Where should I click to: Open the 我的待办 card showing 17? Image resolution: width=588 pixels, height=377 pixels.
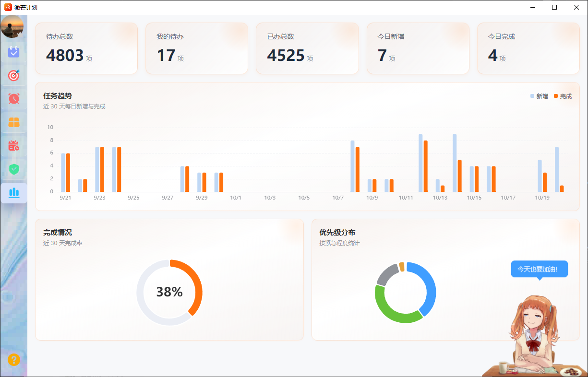tap(197, 48)
